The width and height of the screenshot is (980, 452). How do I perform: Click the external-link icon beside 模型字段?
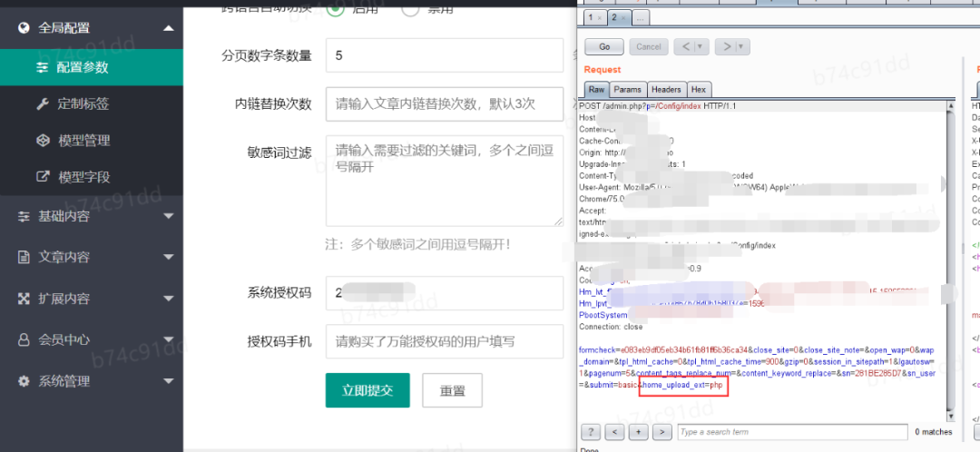[43, 176]
